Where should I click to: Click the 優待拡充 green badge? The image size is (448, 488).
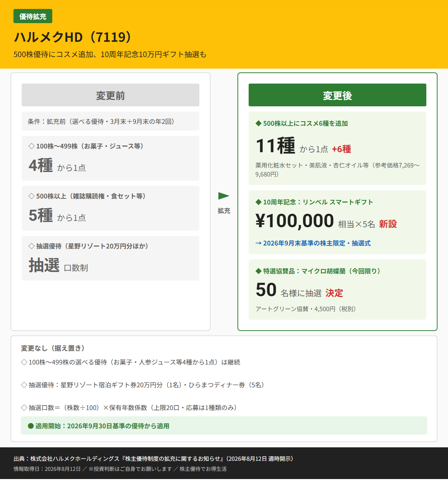pos(33,16)
